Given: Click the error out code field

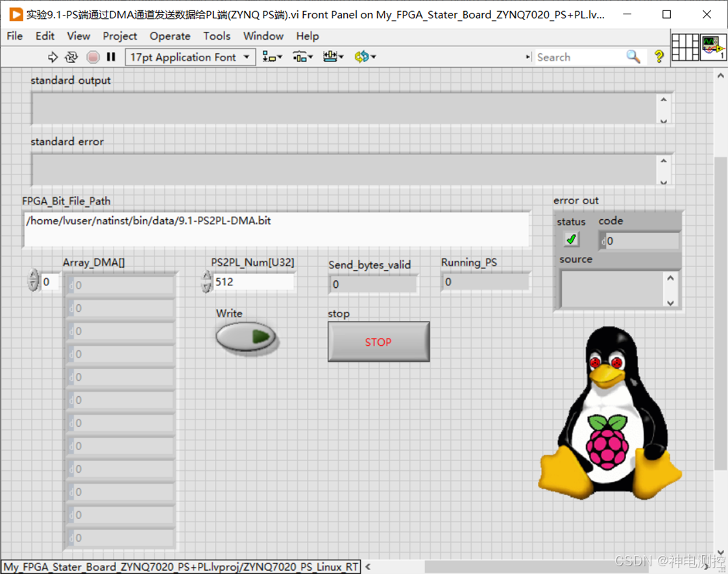Looking at the screenshot, I should [639, 241].
